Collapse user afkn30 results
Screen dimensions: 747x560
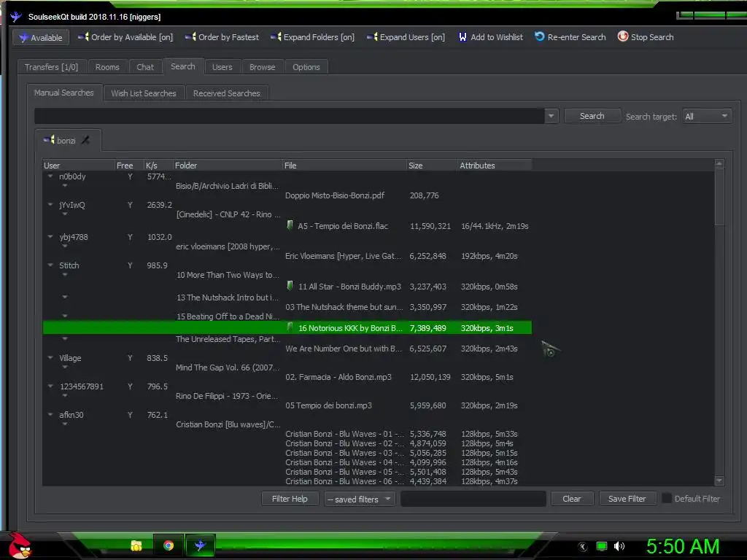tap(50, 415)
